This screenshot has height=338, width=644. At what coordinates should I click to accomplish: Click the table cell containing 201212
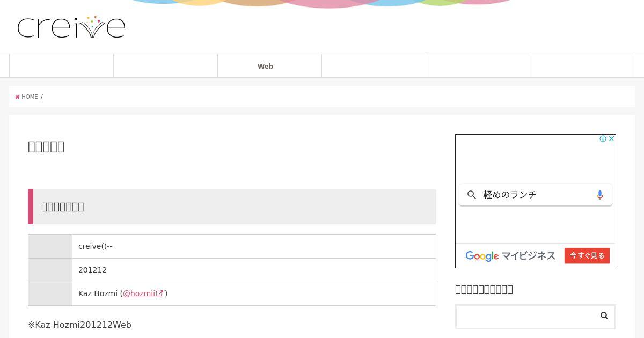[254, 270]
